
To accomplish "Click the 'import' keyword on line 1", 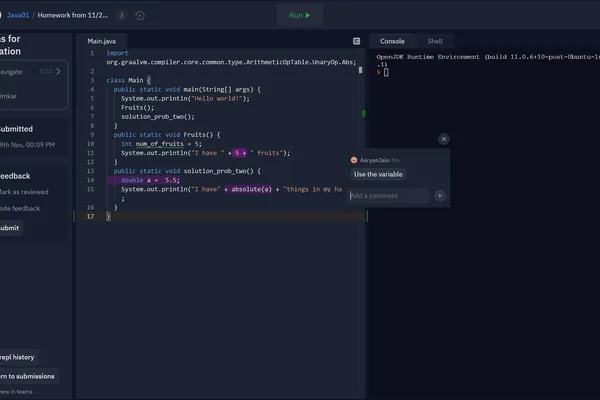I will 117,53.
